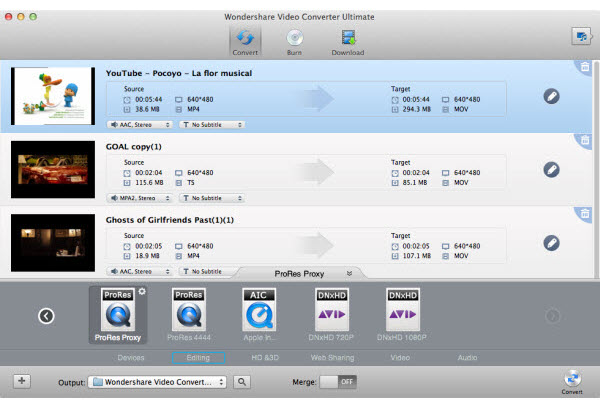Open No Subtitle dropdown for Pocoyo video
The width and height of the screenshot is (600, 407).
[x=212, y=125]
